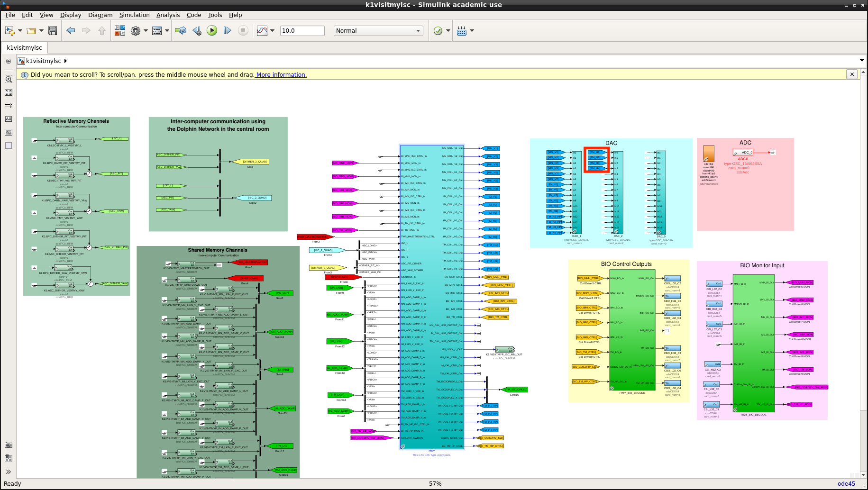
Task: Click the simulation stop time field
Action: tap(302, 31)
